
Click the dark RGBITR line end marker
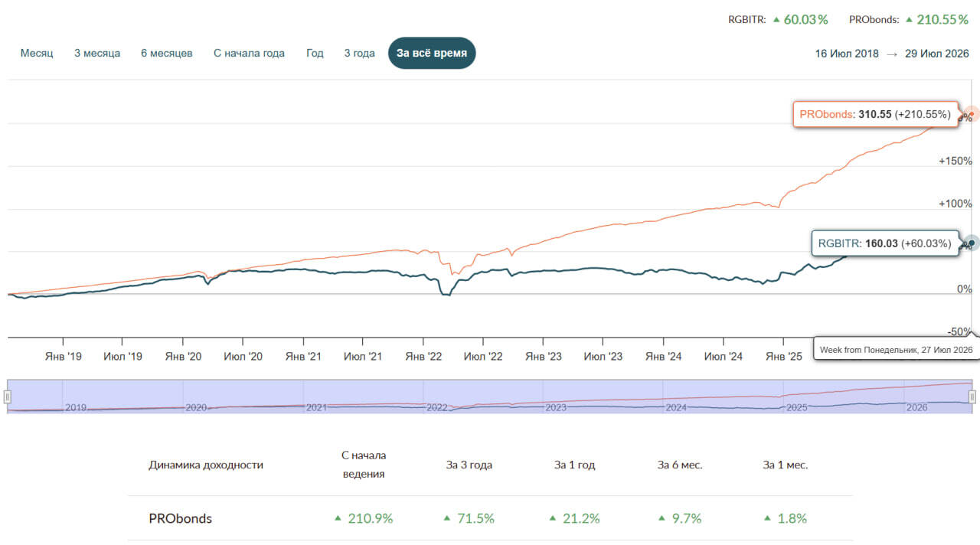tap(971, 243)
